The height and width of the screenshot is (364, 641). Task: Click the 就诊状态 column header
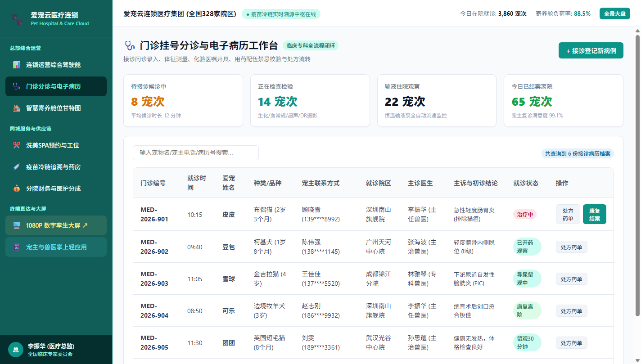pyautogui.click(x=526, y=183)
